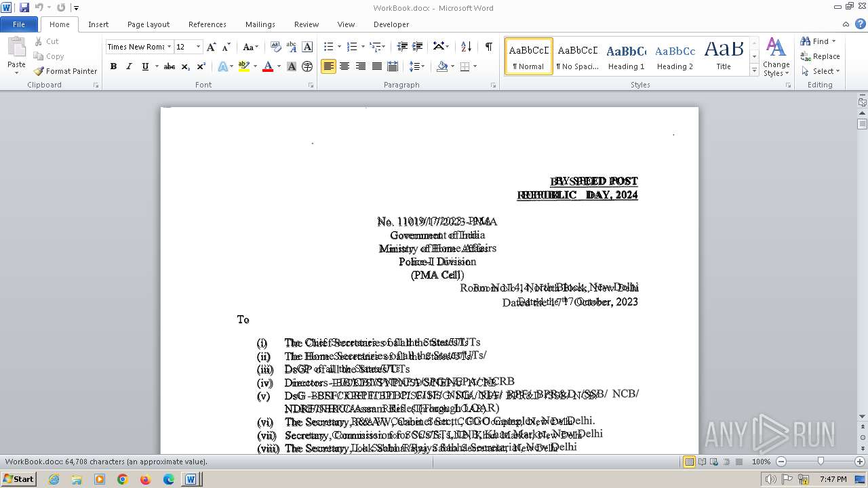Click the Distributed alignment icon
868x488 pixels.
click(x=393, y=66)
